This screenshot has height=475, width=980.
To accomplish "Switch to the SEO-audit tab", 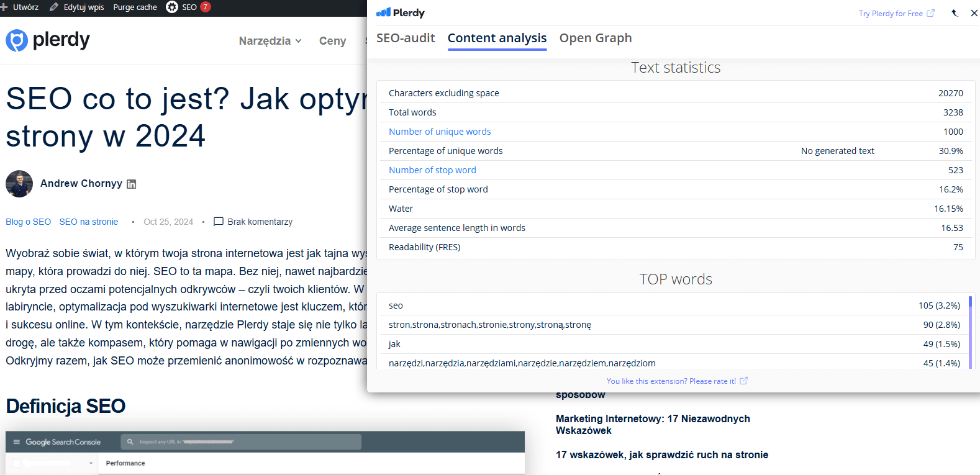I will [406, 38].
